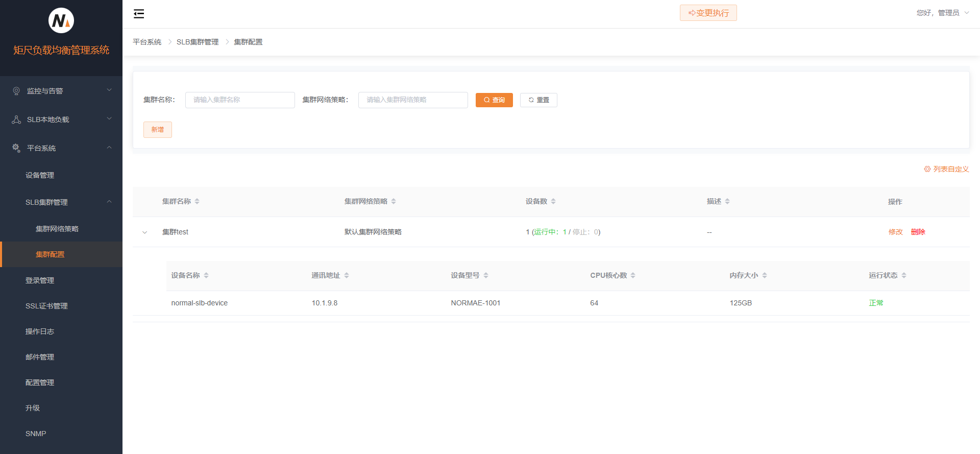980x454 pixels.
Task: Click the sidebar collapse hamburger icon
Action: (x=139, y=14)
